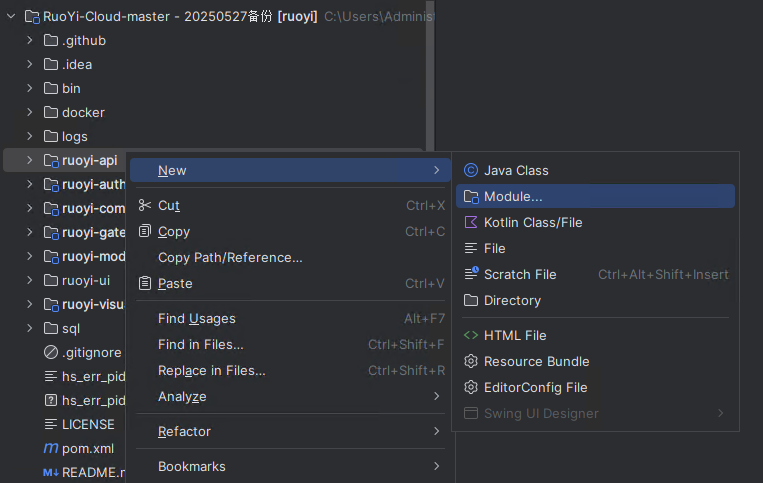The width and height of the screenshot is (763, 483).
Task: Click the Directory folder icon in the submenu
Action: [471, 300]
